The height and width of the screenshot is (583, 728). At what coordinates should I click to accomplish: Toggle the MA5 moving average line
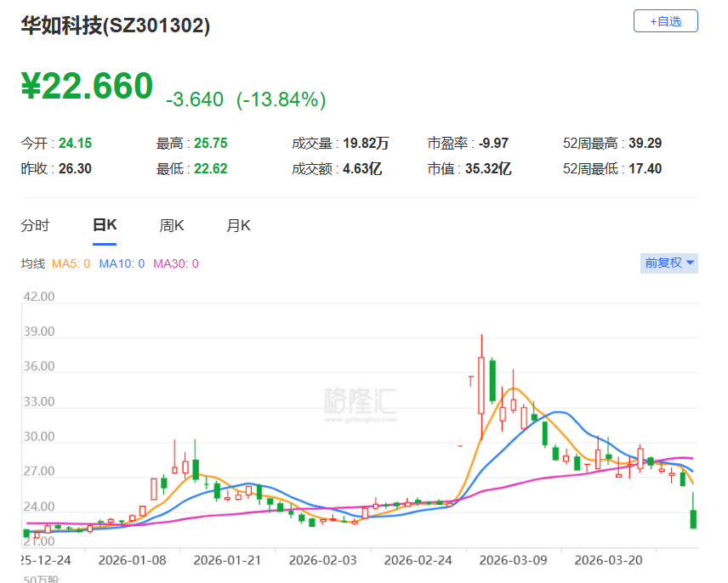pyautogui.click(x=71, y=263)
